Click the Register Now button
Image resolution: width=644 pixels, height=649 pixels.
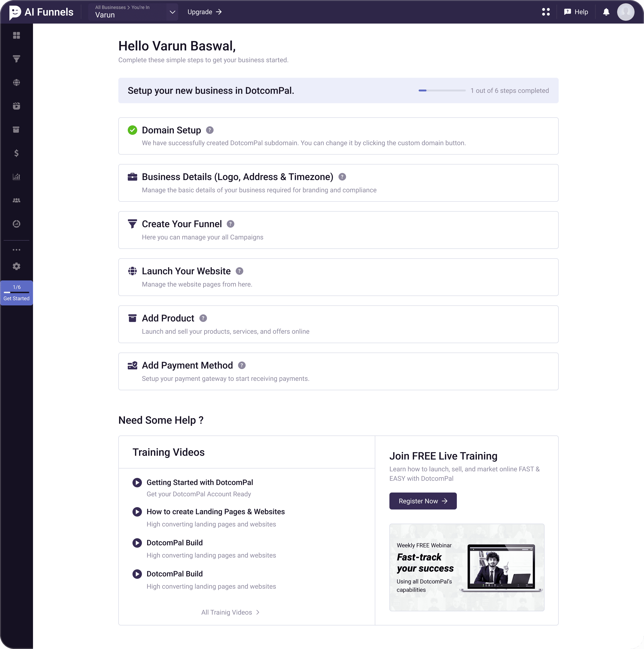(423, 501)
